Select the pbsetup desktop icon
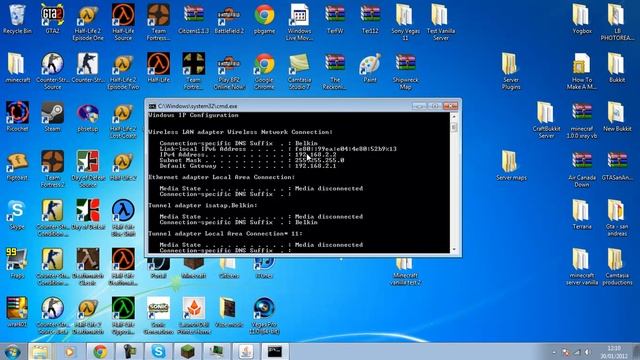The height and width of the screenshot is (360, 640). point(88,117)
